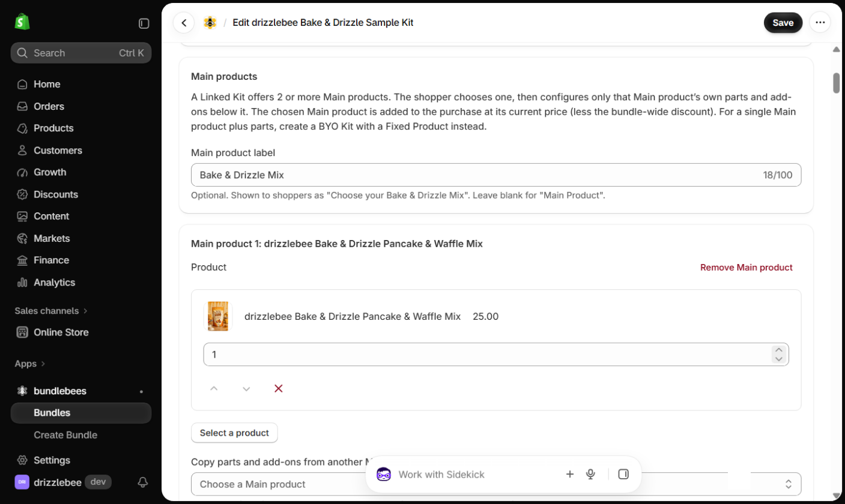The image size is (845, 504).
Task: Click the Markets globe icon
Action: point(22,238)
